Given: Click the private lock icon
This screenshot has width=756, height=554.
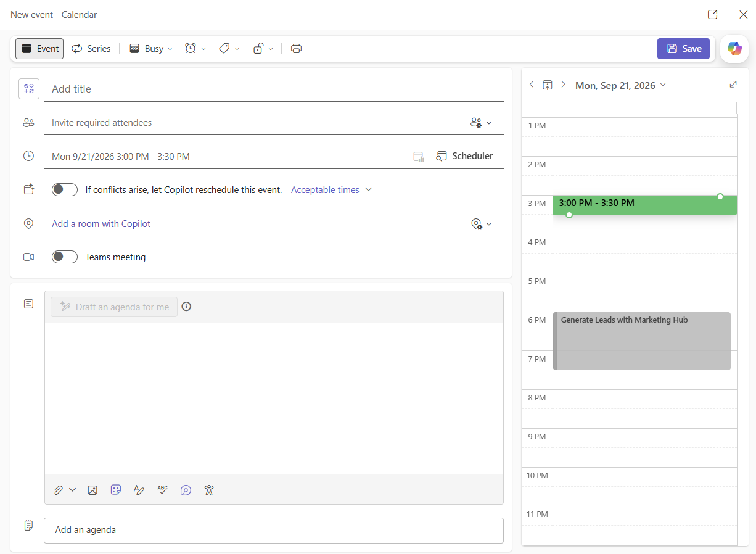Looking at the screenshot, I should (258, 49).
